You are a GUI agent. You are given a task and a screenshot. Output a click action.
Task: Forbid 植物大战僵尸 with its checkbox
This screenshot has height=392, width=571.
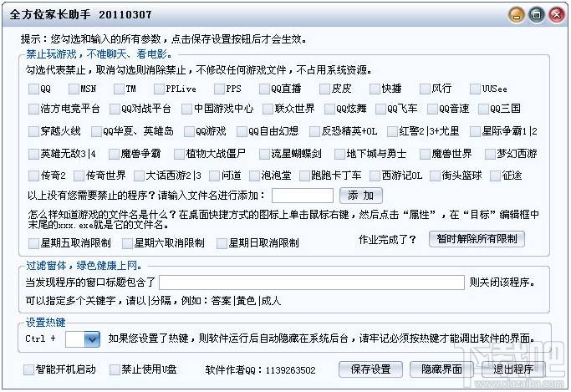point(179,154)
